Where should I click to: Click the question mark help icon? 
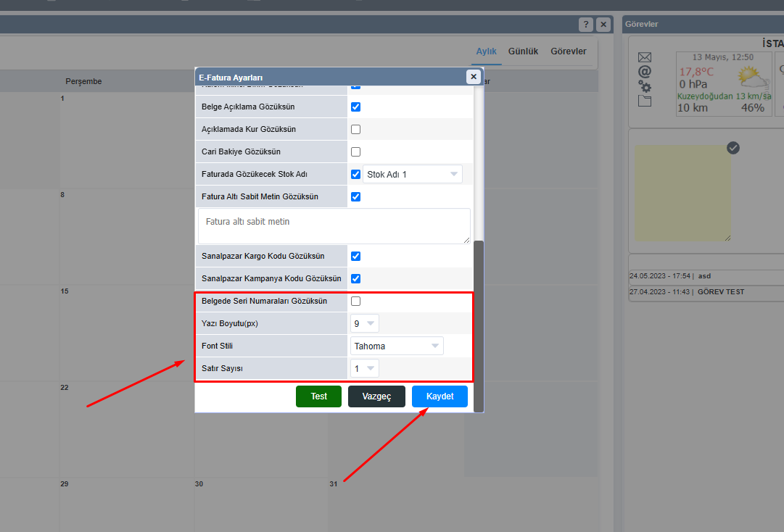point(586,25)
